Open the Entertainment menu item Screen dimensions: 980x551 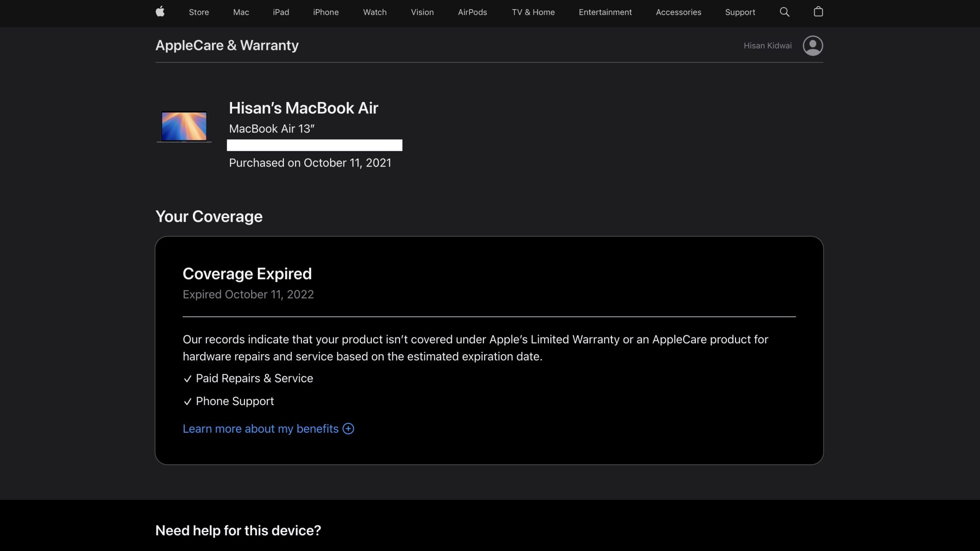tap(605, 12)
